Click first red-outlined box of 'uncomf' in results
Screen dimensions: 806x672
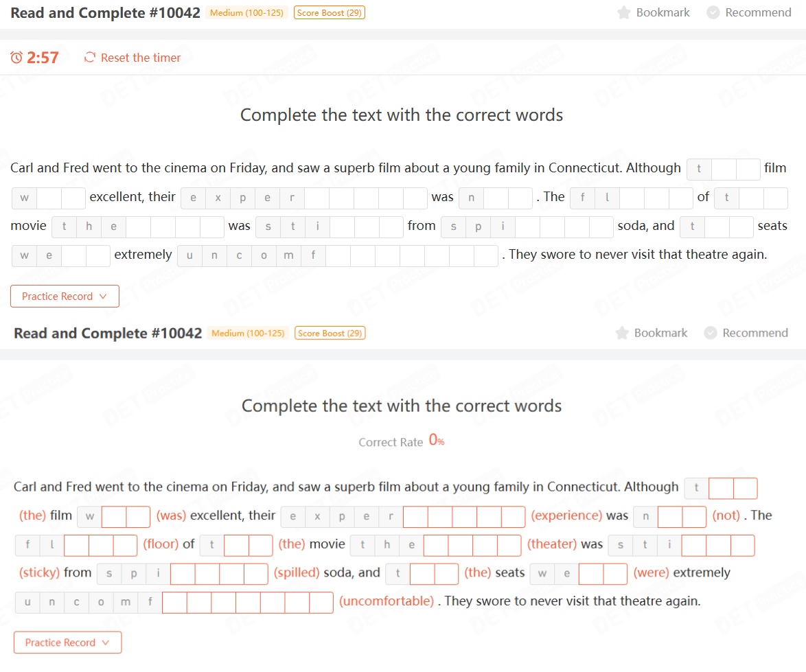tap(174, 603)
